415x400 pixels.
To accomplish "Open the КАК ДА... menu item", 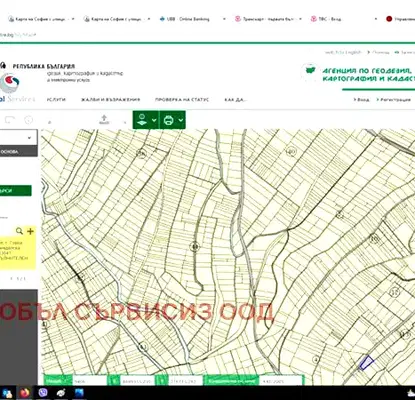I will [x=235, y=100].
